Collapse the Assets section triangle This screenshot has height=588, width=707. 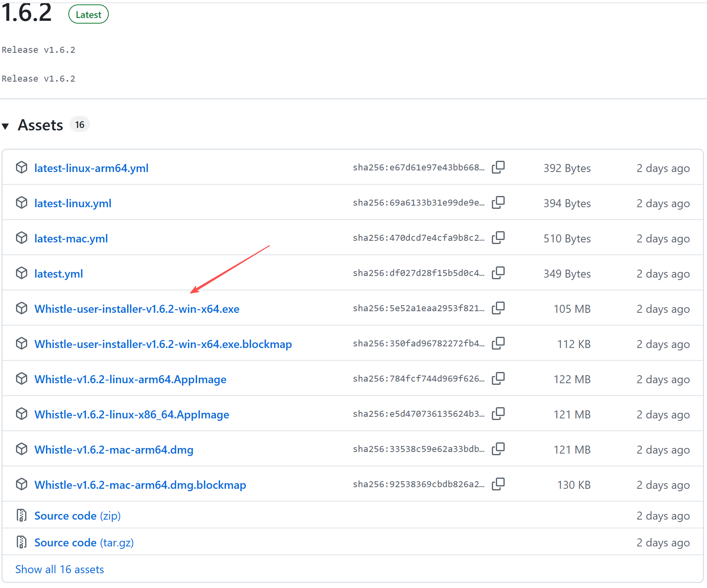[6, 126]
